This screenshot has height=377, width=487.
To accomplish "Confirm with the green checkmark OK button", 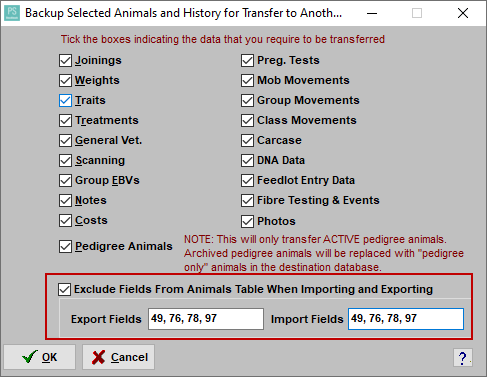I will click(x=40, y=357).
